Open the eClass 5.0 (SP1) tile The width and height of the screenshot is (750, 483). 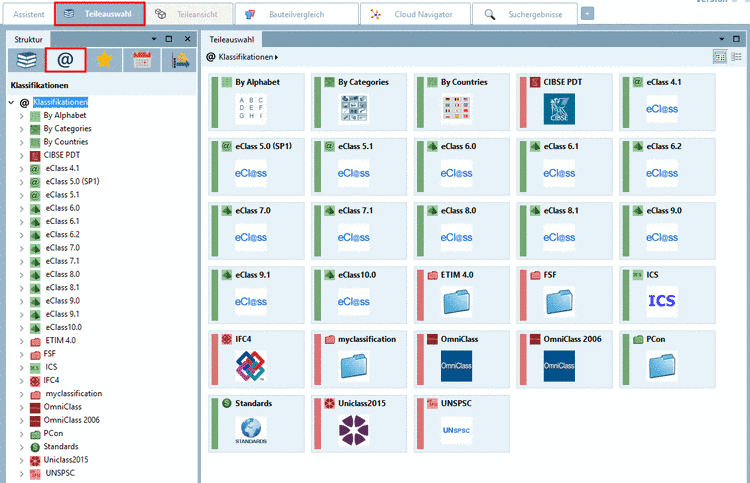pos(256,166)
